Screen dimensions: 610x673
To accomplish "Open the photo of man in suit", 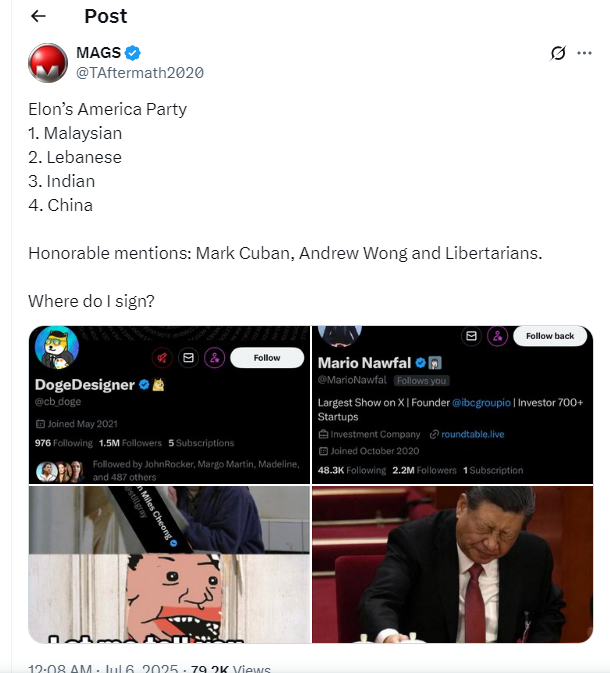I will coord(452,564).
